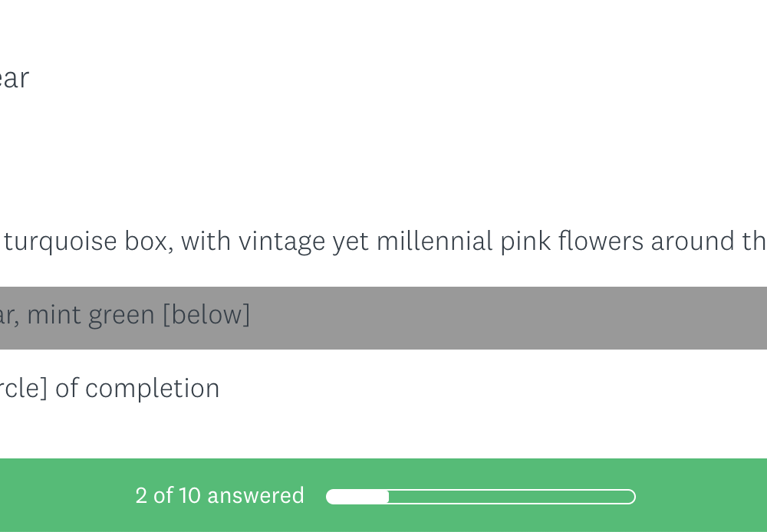Screen dimensions: 767x532
Task: Click the right end of the progress bar
Action: [630, 497]
